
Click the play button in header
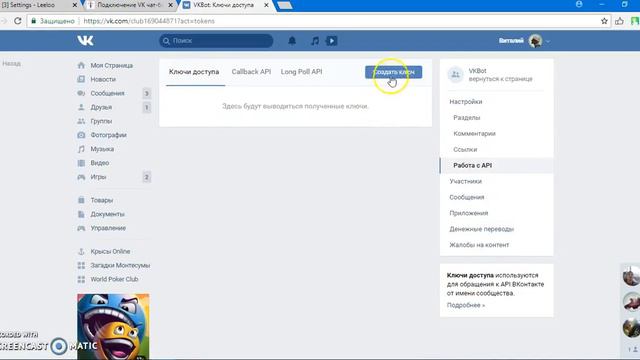(x=331, y=41)
